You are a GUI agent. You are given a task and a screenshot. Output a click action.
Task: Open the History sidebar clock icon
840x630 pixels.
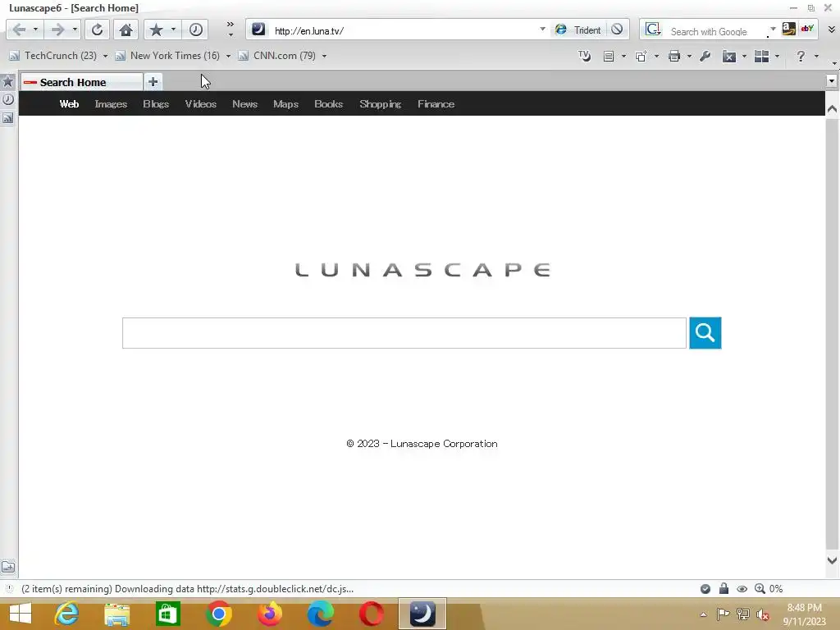pyautogui.click(x=8, y=99)
